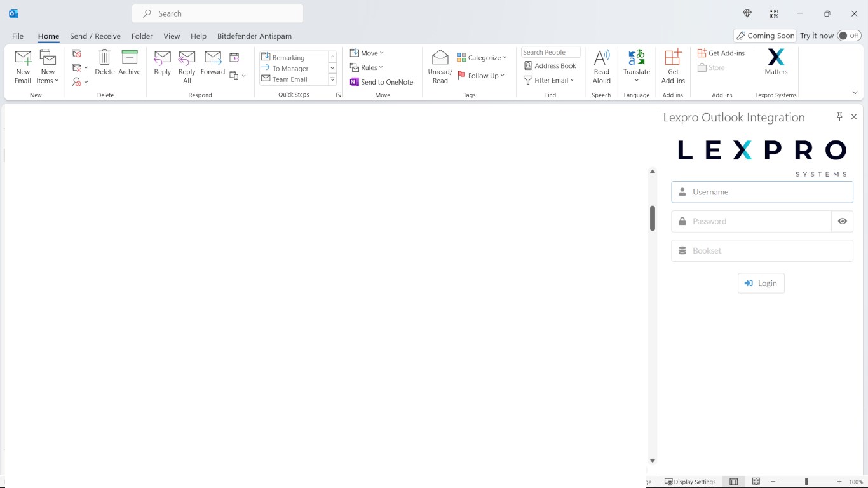This screenshot has height=488, width=868.
Task: Toggle the Try it now switch
Action: click(849, 36)
